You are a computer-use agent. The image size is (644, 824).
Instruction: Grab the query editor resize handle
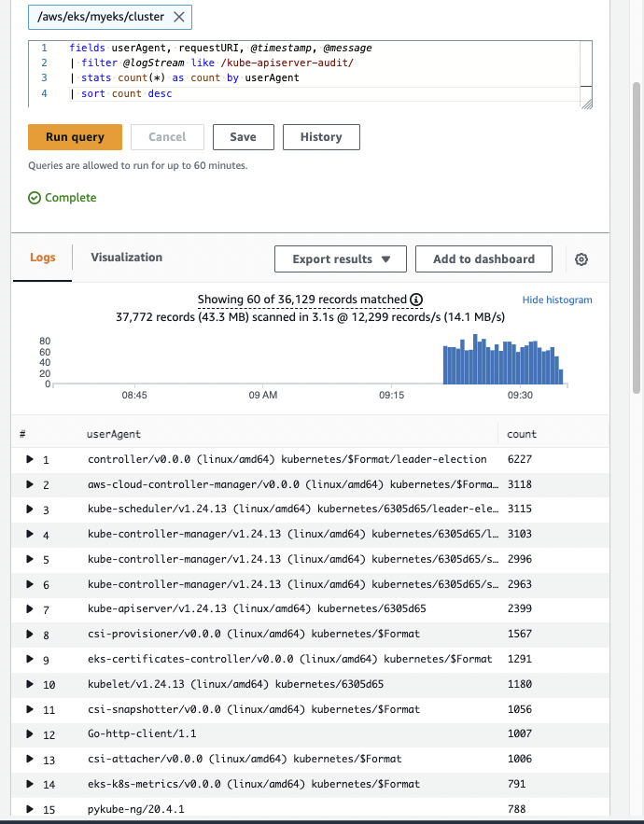587,104
